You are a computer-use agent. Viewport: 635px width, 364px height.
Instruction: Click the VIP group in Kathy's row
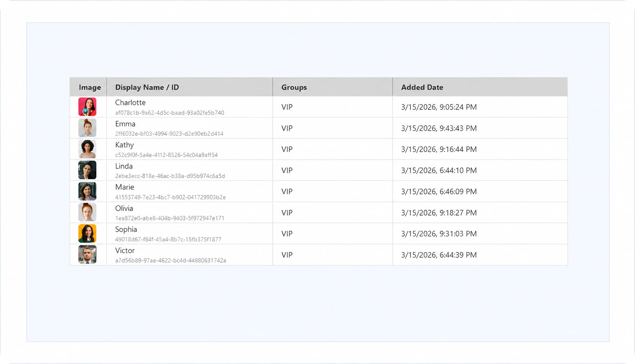pos(287,149)
